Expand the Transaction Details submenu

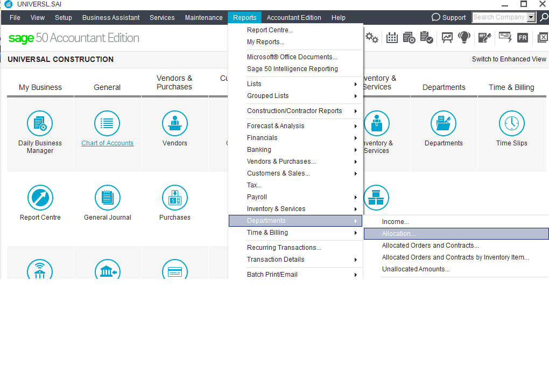[x=295, y=260]
